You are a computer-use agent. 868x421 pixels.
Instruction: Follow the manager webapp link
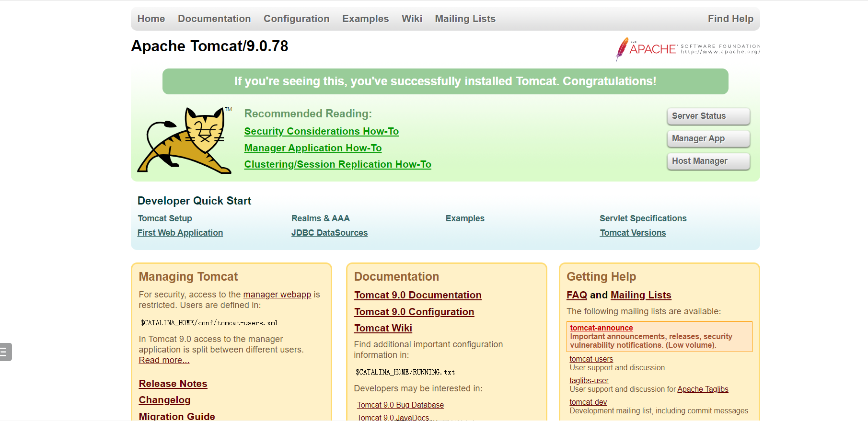[277, 295]
